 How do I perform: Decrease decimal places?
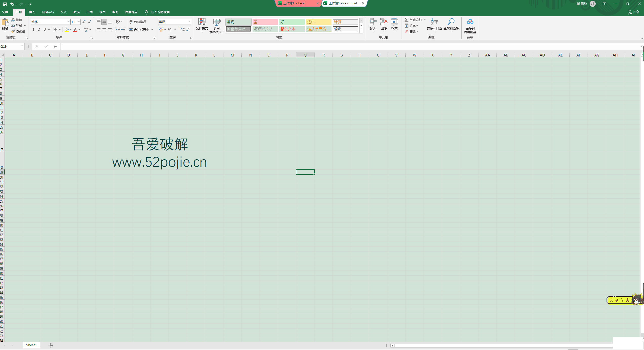189,30
